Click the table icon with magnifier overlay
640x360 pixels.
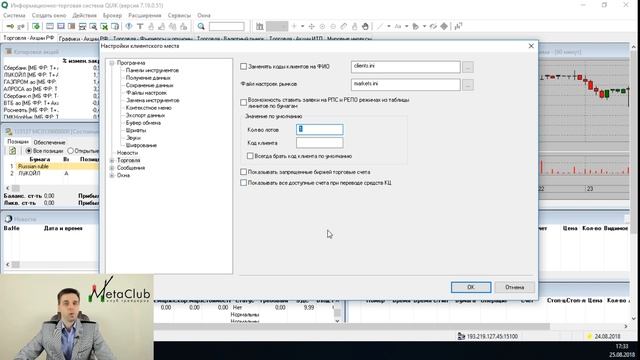coord(93,27)
